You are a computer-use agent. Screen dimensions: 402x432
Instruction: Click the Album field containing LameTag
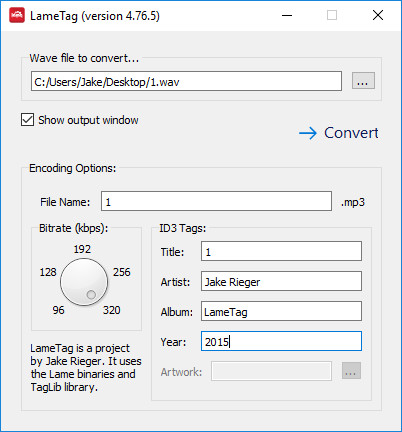tap(281, 311)
